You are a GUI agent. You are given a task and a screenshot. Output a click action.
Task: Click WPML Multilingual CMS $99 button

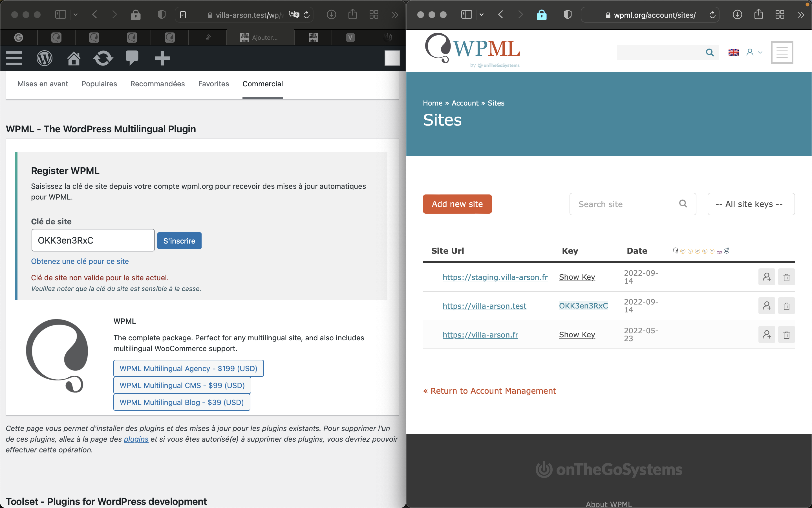pyautogui.click(x=182, y=385)
